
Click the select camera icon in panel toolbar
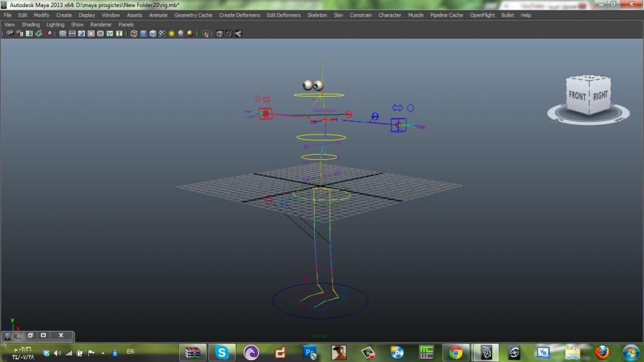[10, 33]
